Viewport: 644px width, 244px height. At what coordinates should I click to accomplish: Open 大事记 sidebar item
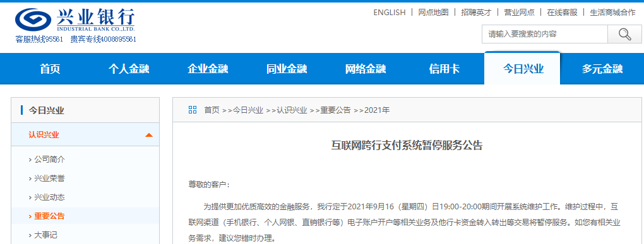[x=45, y=235]
